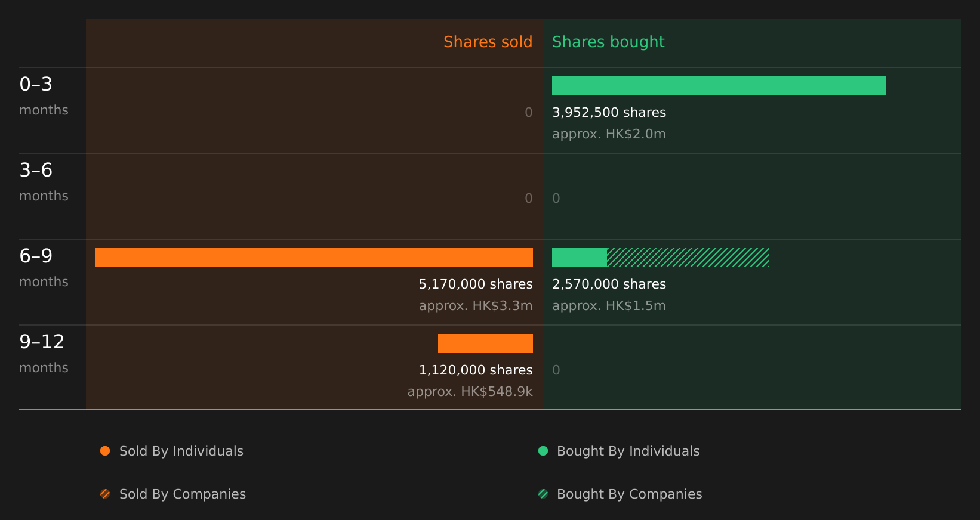Screen dimensions: 980x520
Task: Click the sold zero in 3–6 months row
Action: point(529,199)
